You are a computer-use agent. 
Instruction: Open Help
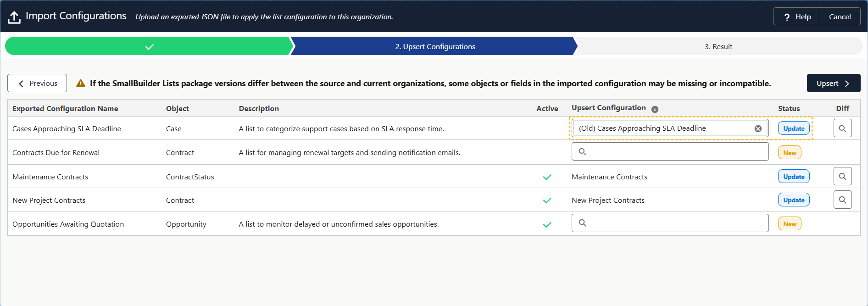[797, 17]
